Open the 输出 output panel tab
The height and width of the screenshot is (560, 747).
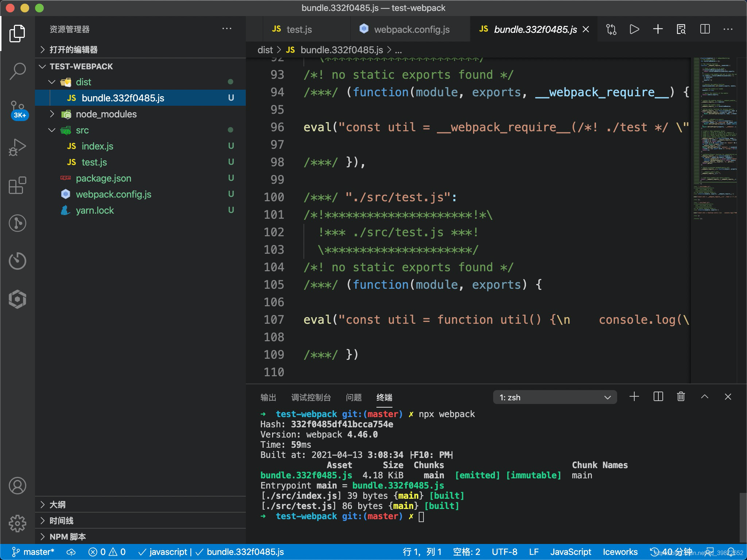click(x=268, y=397)
